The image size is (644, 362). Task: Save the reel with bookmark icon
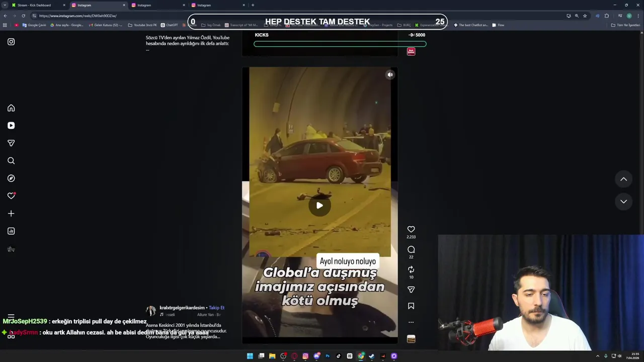(411, 306)
